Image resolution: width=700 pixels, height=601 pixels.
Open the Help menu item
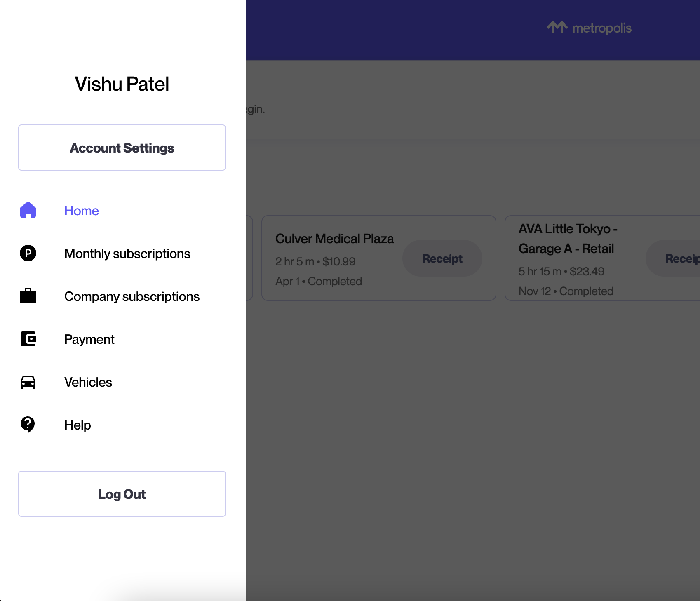click(78, 425)
